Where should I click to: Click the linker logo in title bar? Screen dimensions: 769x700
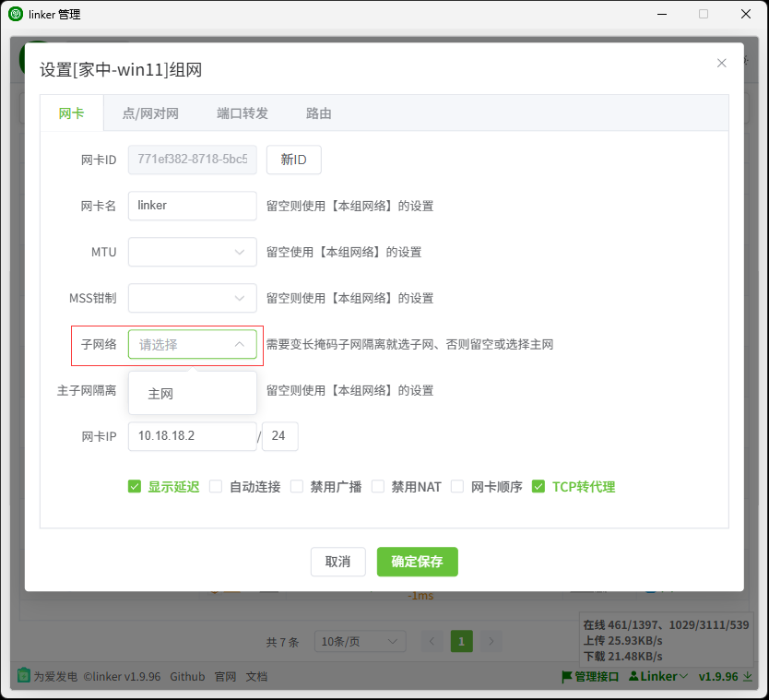point(16,14)
